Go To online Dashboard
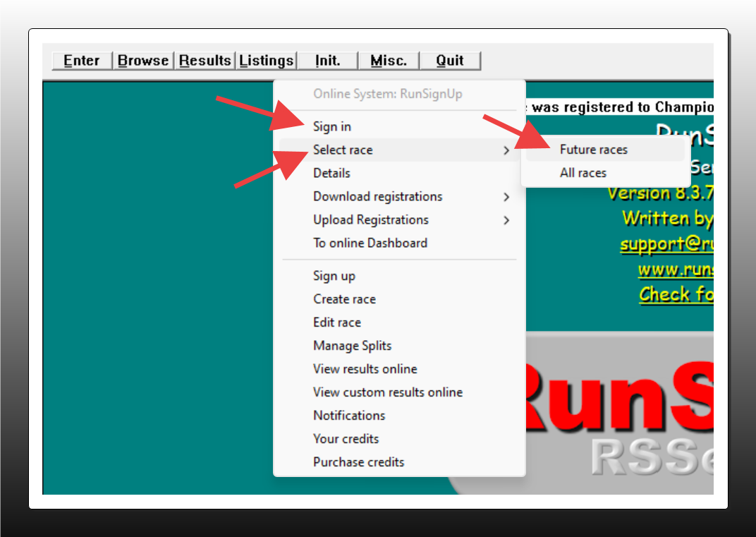756x537 pixels. point(399,243)
